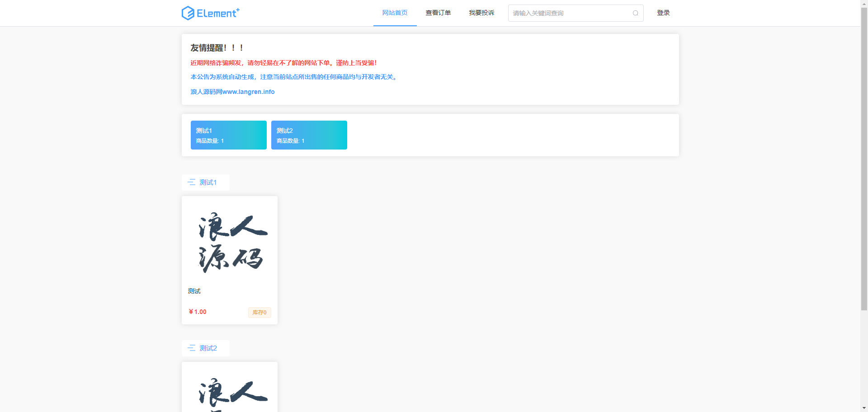Click the Element+ logo
This screenshot has width=868, height=412.
pos(210,13)
